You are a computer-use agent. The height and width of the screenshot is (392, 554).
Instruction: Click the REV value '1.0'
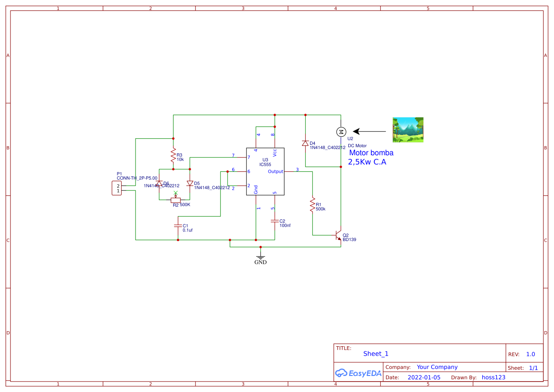click(530, 354)
